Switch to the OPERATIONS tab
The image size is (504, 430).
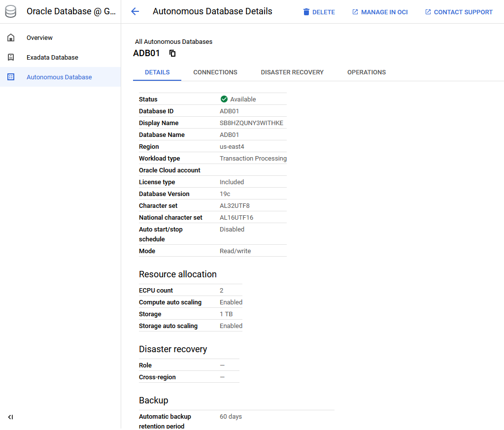tap(367, 72)
